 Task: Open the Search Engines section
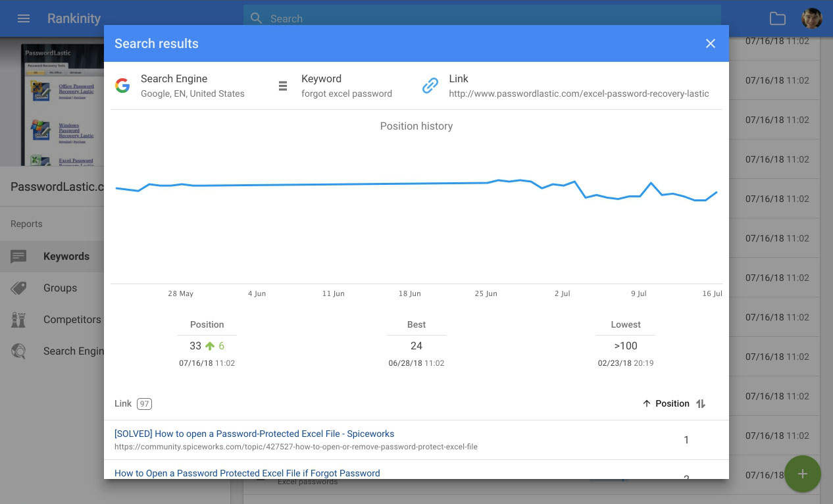point(73,351)
